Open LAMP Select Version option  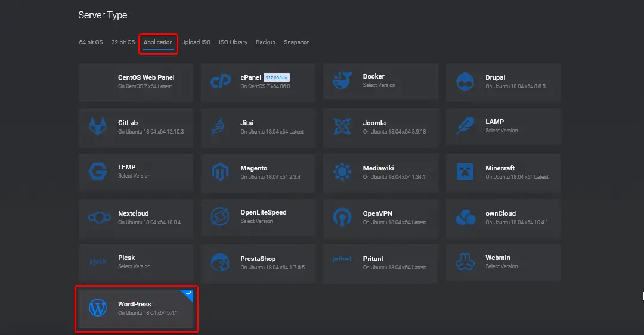pyautogui.click(x=501, y=131)
